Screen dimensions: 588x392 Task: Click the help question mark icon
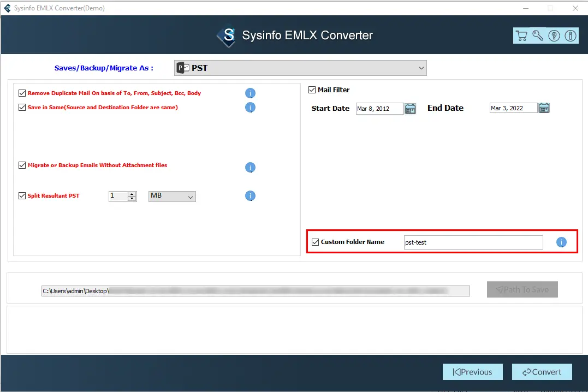tap(554, 36)
